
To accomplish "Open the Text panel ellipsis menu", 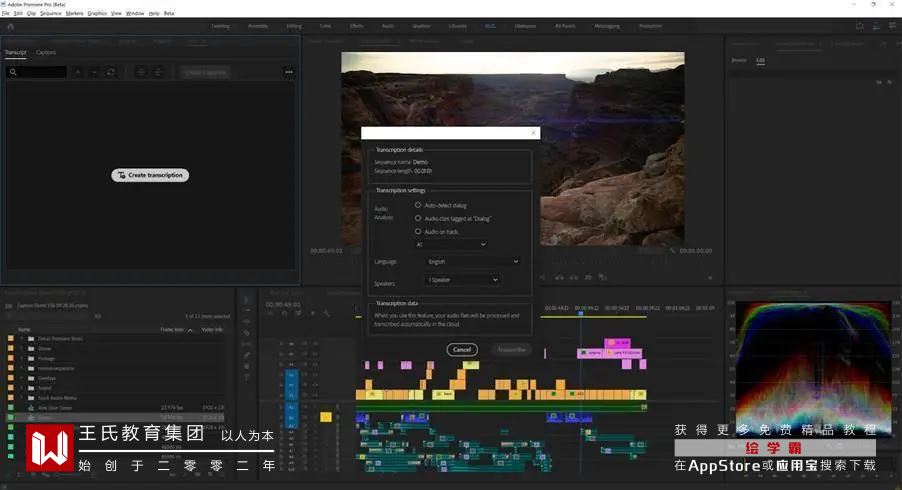I will (x=289, y=72).
